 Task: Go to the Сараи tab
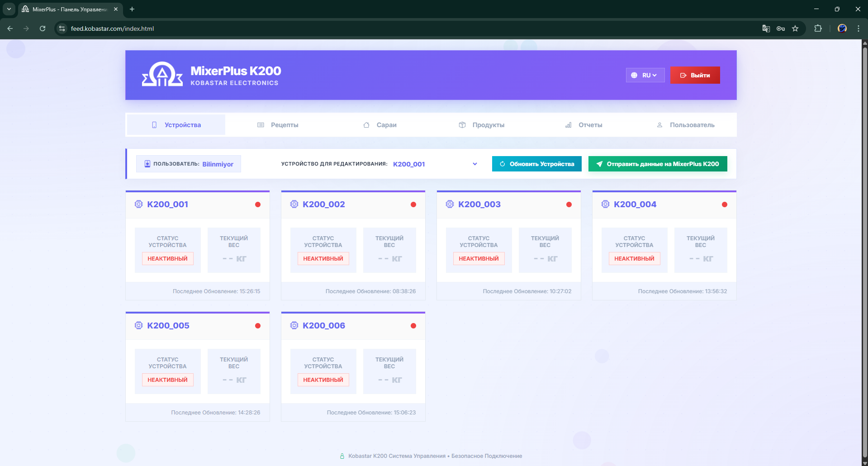[380, 125]
